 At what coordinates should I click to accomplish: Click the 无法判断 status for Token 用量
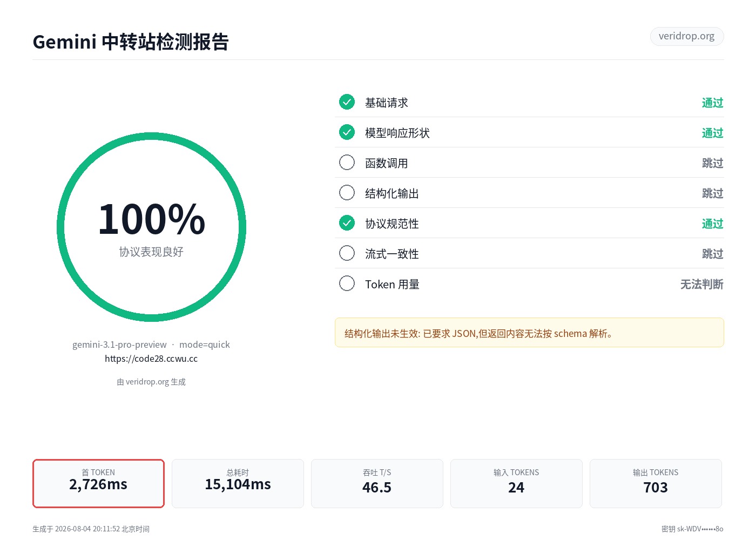(x=701, y=284)
